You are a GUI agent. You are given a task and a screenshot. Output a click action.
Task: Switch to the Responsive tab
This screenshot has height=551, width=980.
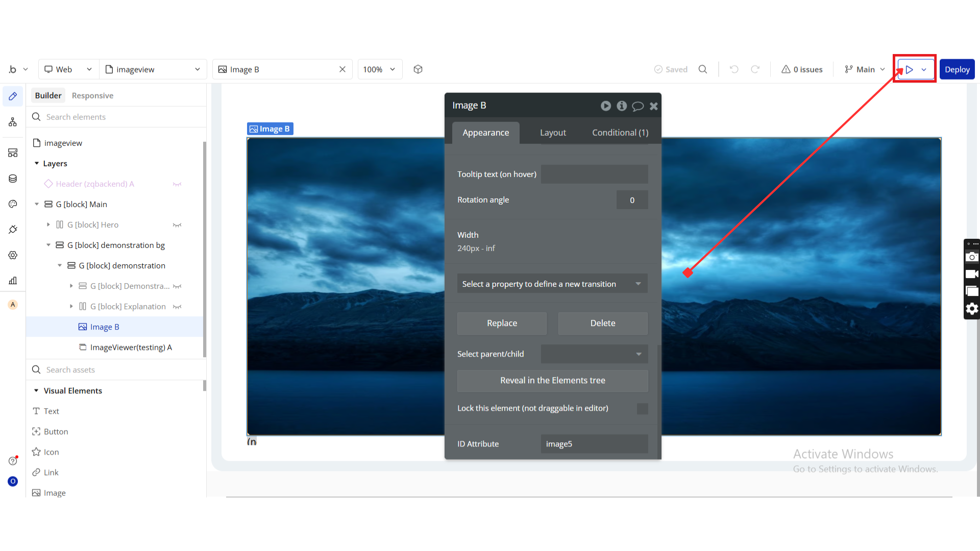tap(92, 95)
